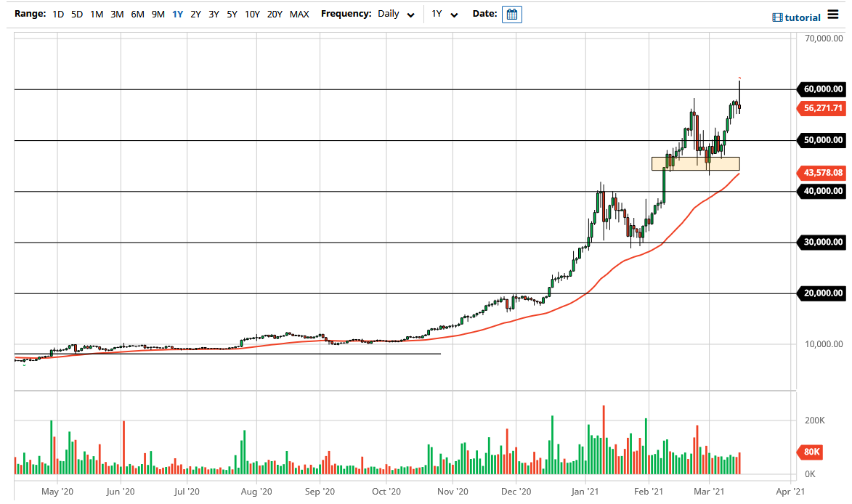The height and width of the screenshot is (504, 852).
Task: Open the date picker calendar icon
Action: coord(512,14)
